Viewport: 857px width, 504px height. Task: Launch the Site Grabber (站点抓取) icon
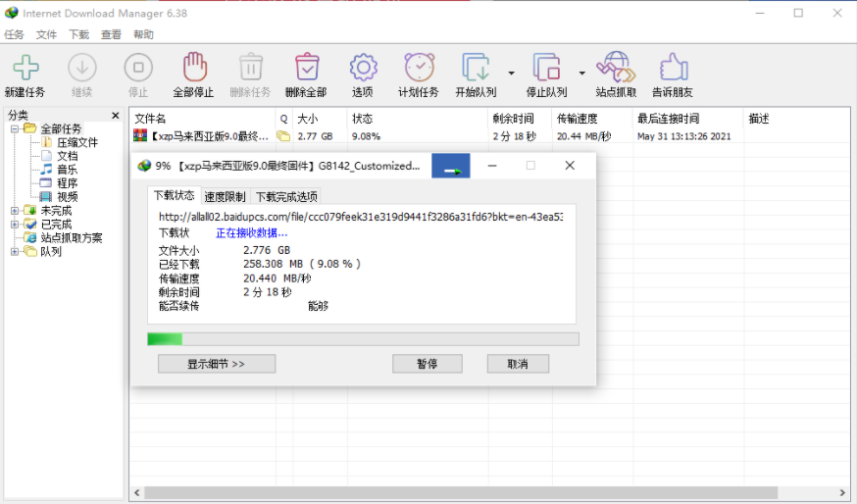(x=616, y=68)
